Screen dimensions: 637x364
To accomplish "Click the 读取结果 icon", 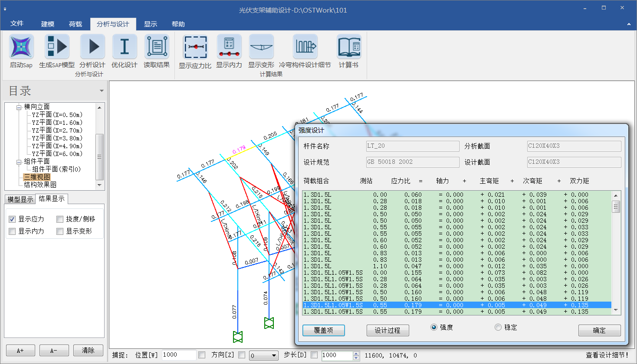I will tap(157, 47).
